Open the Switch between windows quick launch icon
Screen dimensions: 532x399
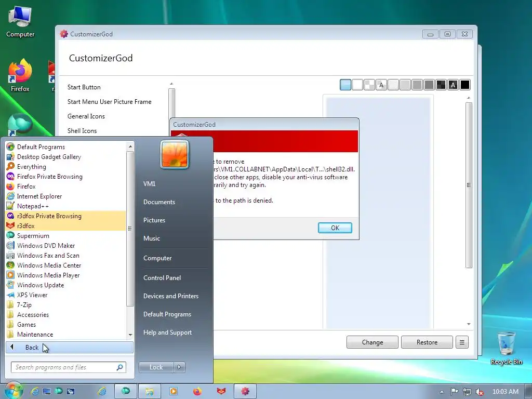click(x=71, y=391)
